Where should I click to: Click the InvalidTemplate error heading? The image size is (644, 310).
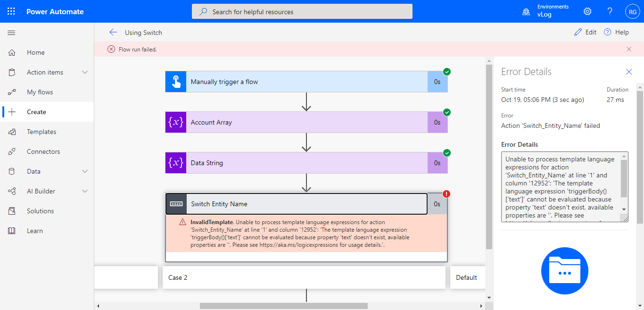pos(212,222)
